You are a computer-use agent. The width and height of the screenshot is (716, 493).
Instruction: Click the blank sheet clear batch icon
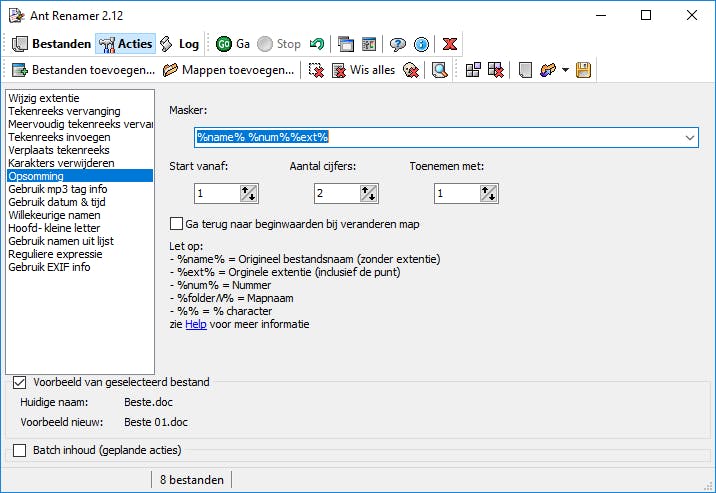[x=525, y=70]
